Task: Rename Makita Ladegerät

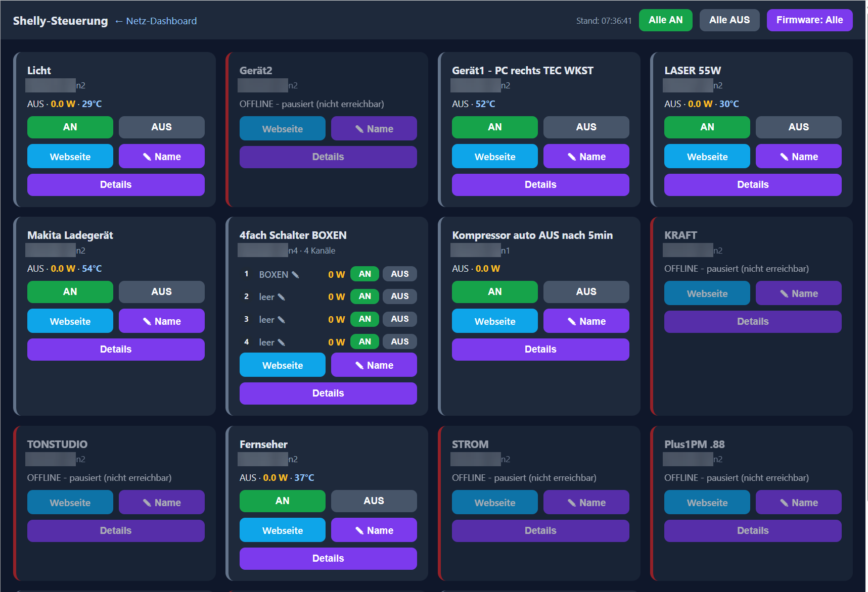Action: pyautogui.click(x=162, y=321)
